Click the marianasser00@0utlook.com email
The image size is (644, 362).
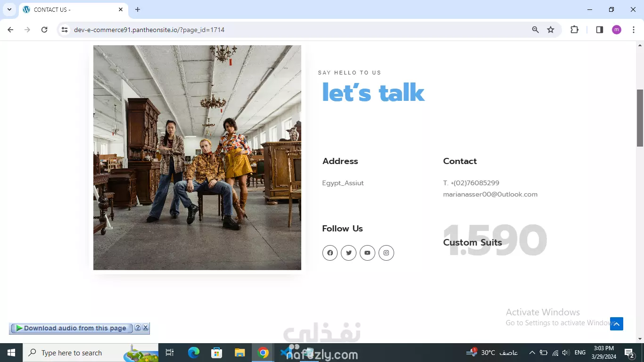[490, 194]
